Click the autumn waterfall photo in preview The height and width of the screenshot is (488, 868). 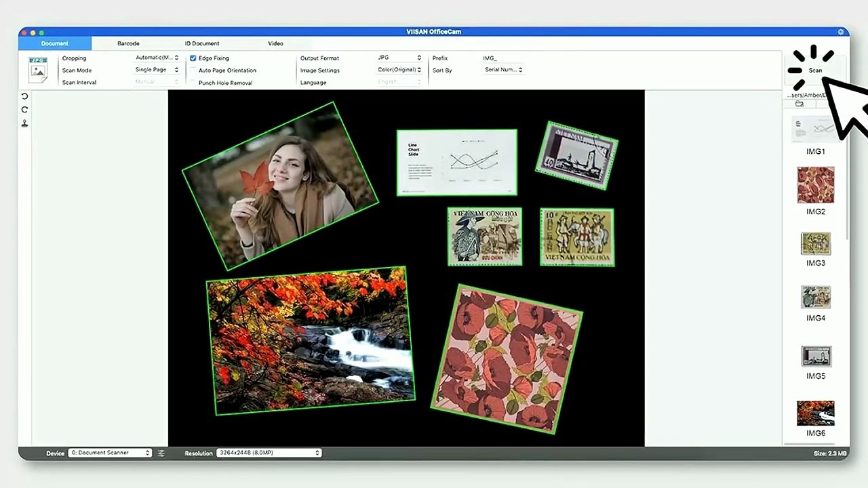tap(311, 340)
